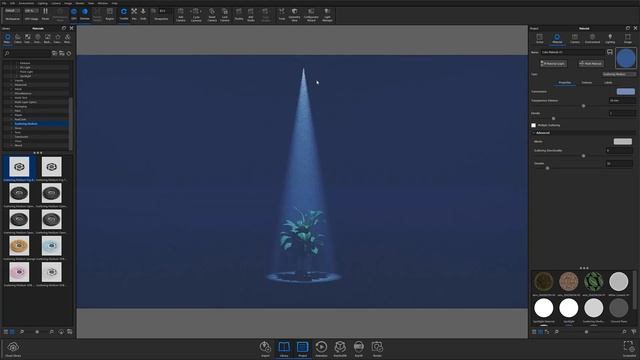Open the Animation panel
Viewport: 640px width, 360px height.
tap(321, 349)
